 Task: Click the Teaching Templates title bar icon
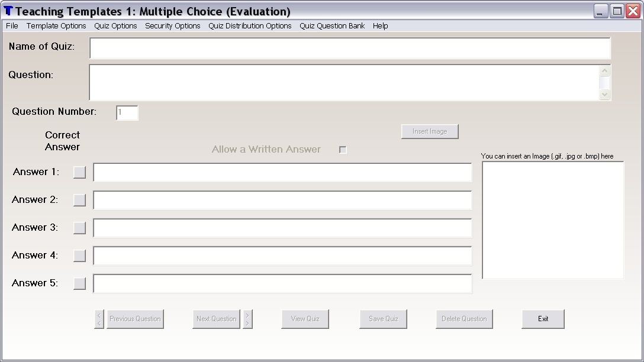coord(8,11)
